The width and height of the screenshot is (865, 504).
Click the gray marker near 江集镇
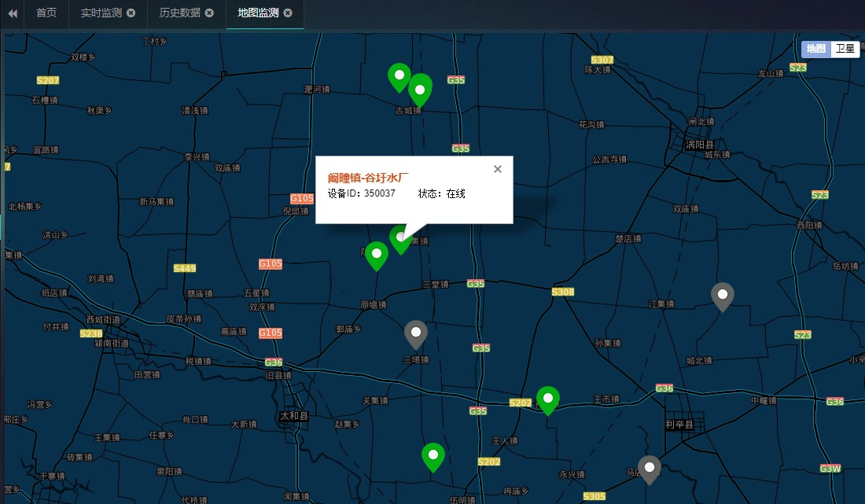pos(723,296)
